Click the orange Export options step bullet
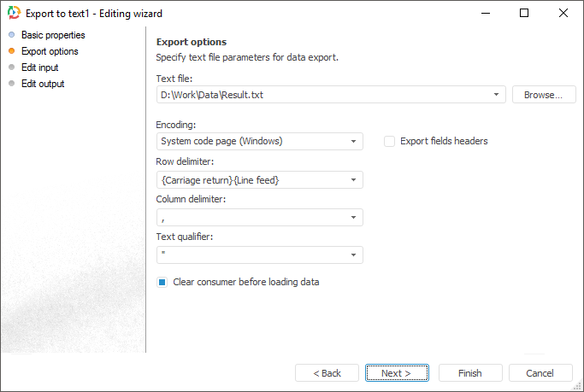The width and height of the screenshot is (584, 392). 11,51
